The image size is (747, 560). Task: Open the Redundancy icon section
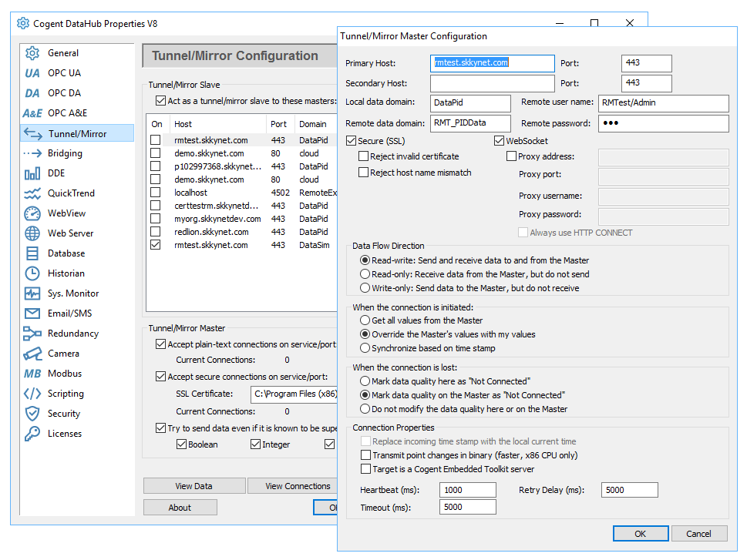(x=32, y=334)
